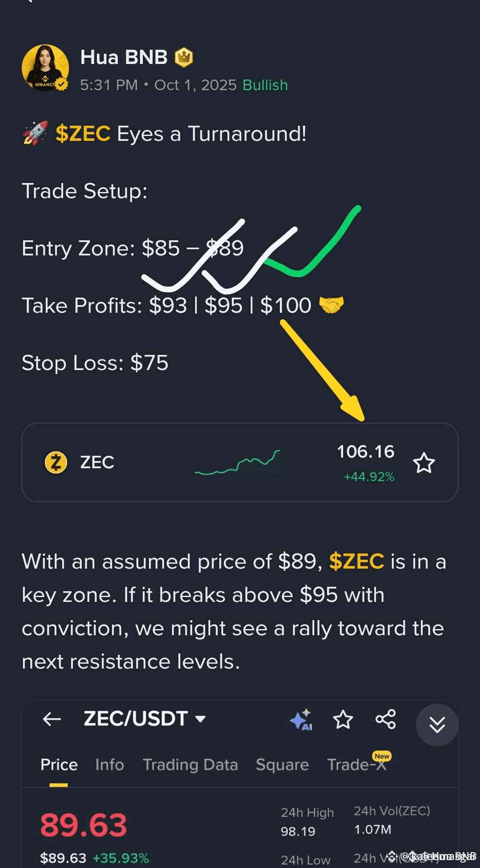Open Hua BNB profile avatar
The width and height of the screenshot is (480, 868).
click(x=45, y=68)
